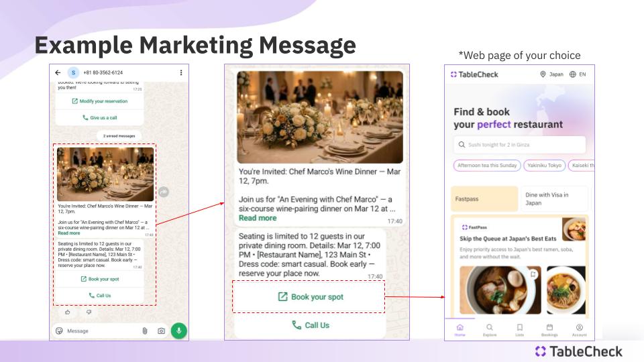644x362 pixels.
Task: Tap the Modify your reservation button
Action: click(x=99, y=101)
